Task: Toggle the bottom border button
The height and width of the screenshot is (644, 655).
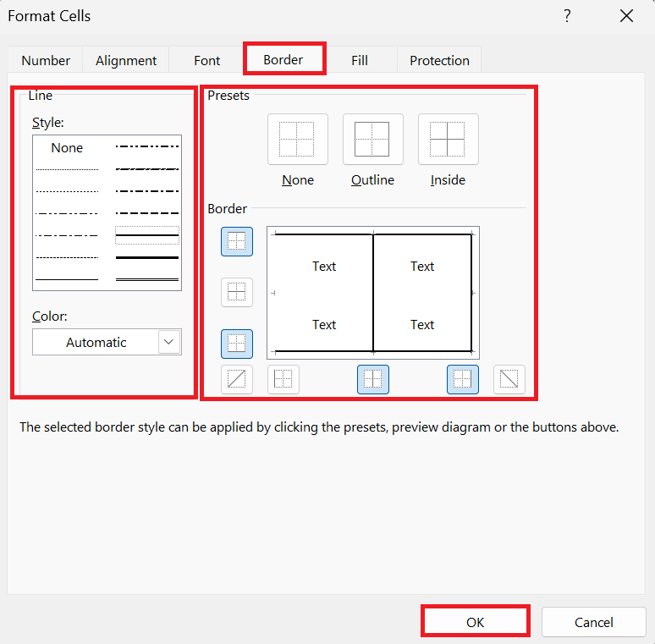Action: click(x=237, y=344)
